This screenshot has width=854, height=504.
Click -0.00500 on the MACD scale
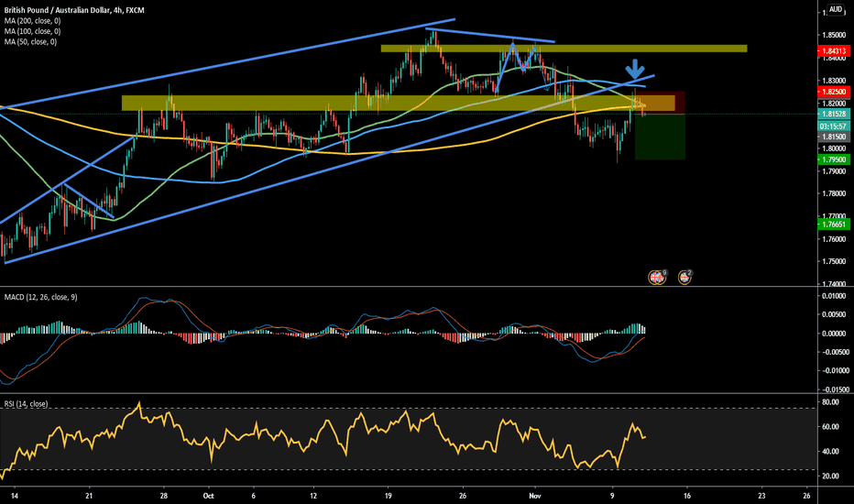tap(834, 352)
